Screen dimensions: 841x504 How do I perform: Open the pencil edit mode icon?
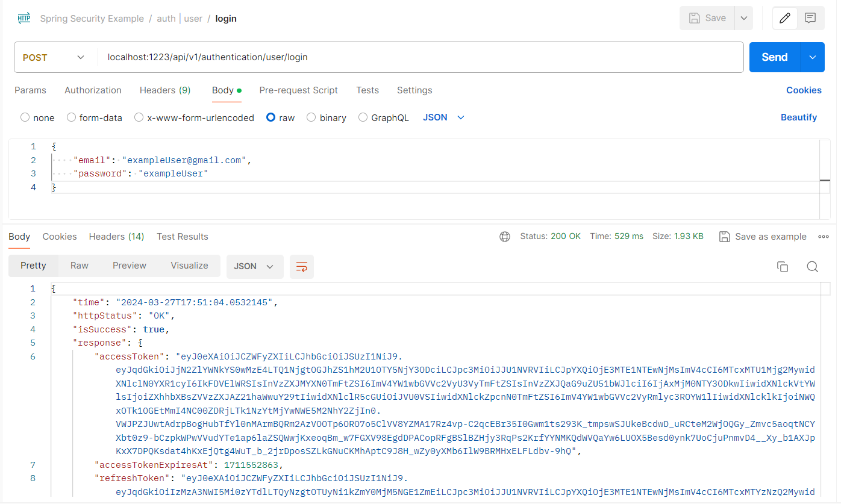tap(784, 18)
